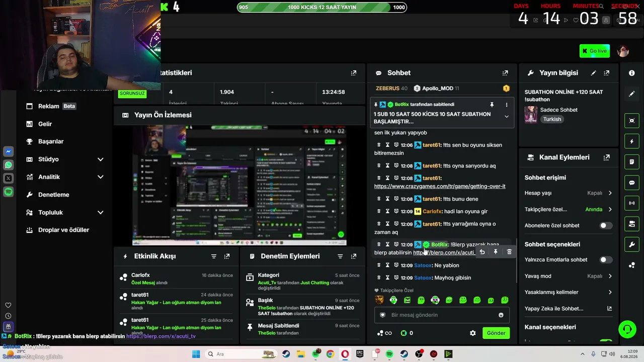Pop out the Etkinlik Akışı panel
644x362 pixels.
coord(227,256)
